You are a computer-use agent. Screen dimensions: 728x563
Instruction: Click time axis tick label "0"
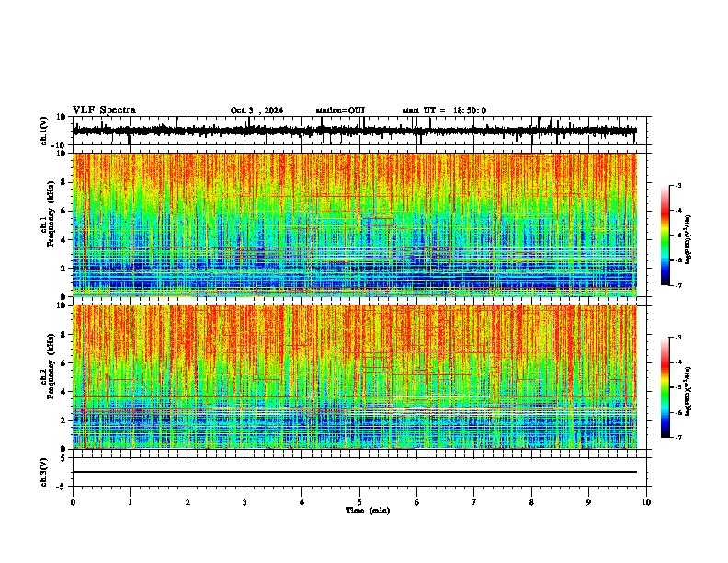point(73,502)
